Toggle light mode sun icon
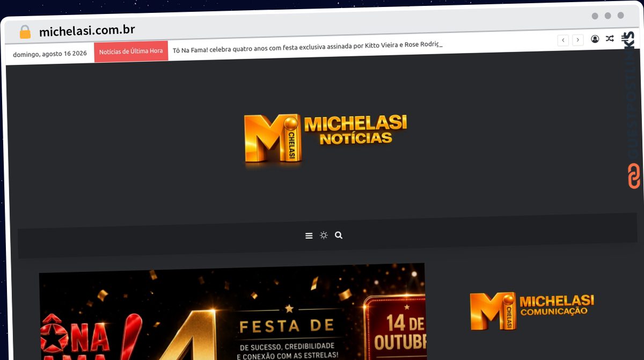The width and height of the screenshot is (644, 360). click(324, 235)
